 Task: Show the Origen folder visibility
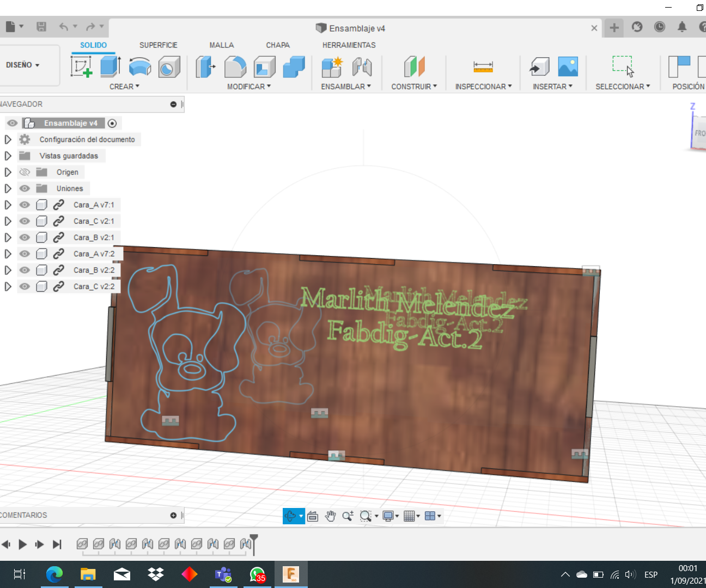click(x=25, y=172)
